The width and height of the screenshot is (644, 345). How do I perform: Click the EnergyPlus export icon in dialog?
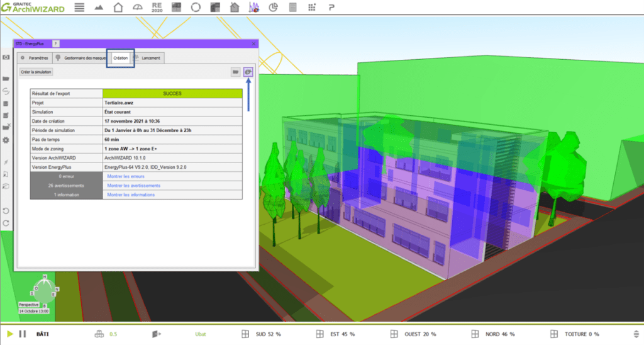point(248,72)
